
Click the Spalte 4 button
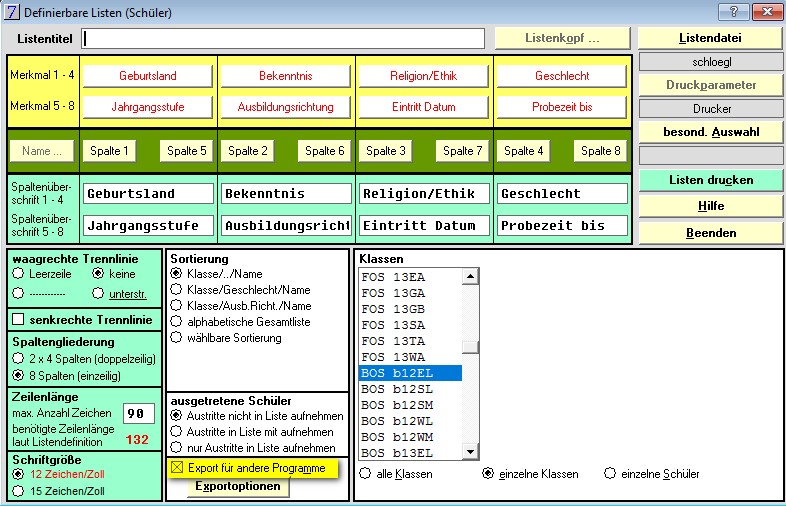pyautogui.click(x=523, y=151)
